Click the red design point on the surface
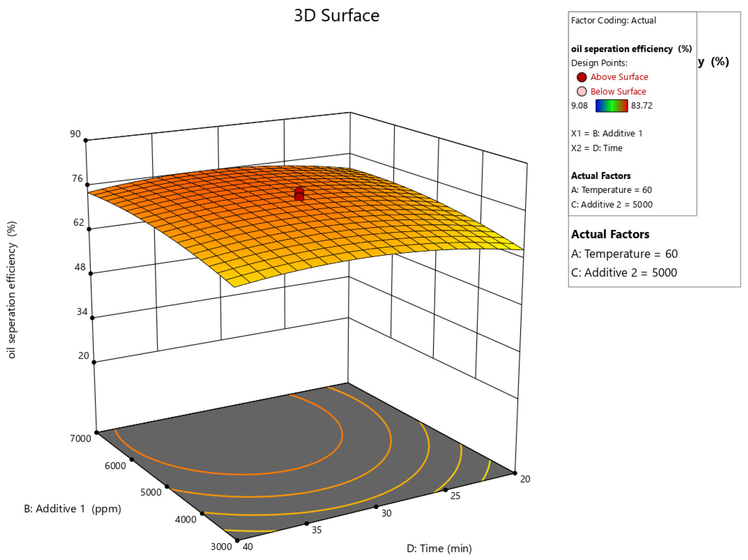The image size is (748, 560). coord(299,194)
